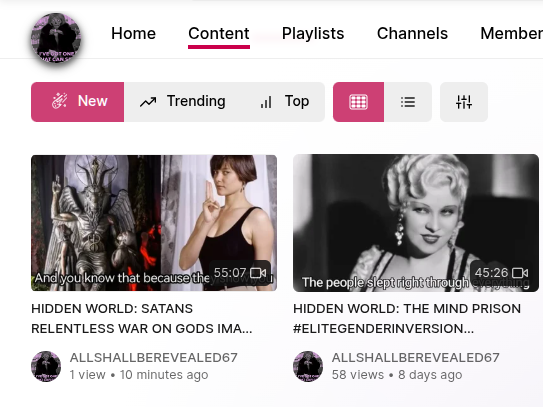Sort content by New
543x407 pixels.
[x=78, y=102]
